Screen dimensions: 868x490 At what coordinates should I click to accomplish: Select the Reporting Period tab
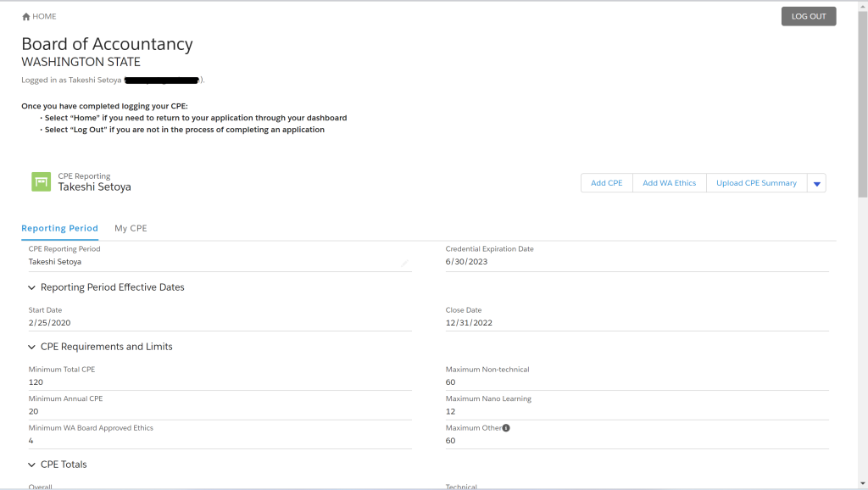click(60, 228)
